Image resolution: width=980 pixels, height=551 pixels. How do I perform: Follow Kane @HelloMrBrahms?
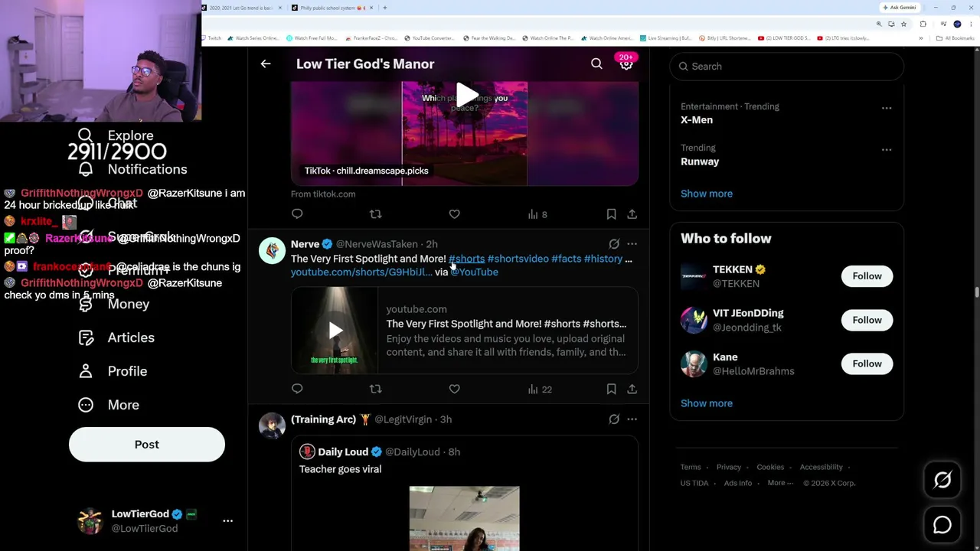(x=867, y=364)
